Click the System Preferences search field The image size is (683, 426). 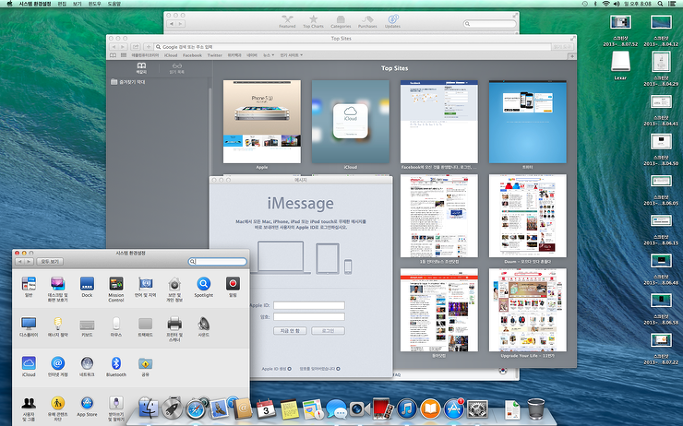coord(217,261)
